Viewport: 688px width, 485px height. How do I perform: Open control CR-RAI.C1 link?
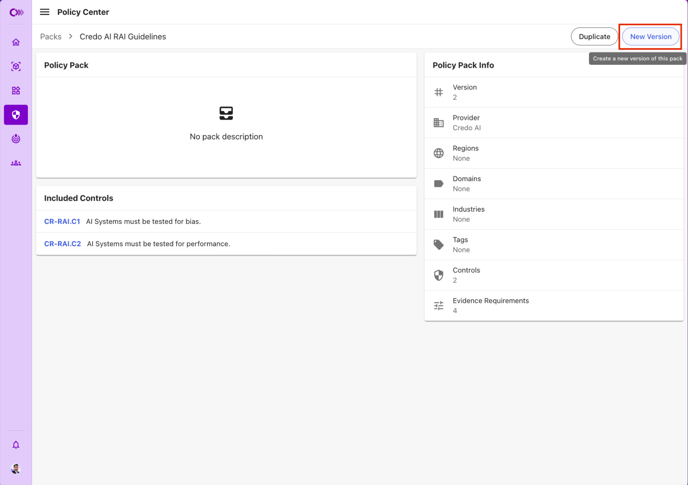62,221
